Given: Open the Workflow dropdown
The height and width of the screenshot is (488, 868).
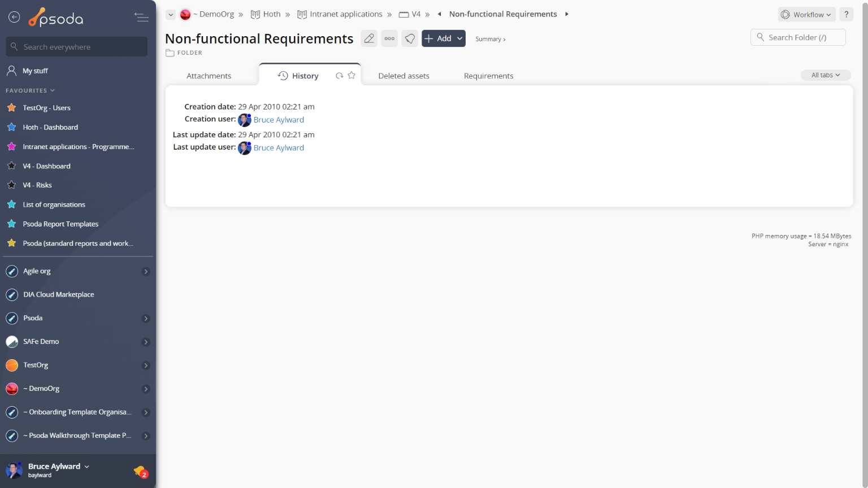Looking at the screenshot, I should [806, 15].
